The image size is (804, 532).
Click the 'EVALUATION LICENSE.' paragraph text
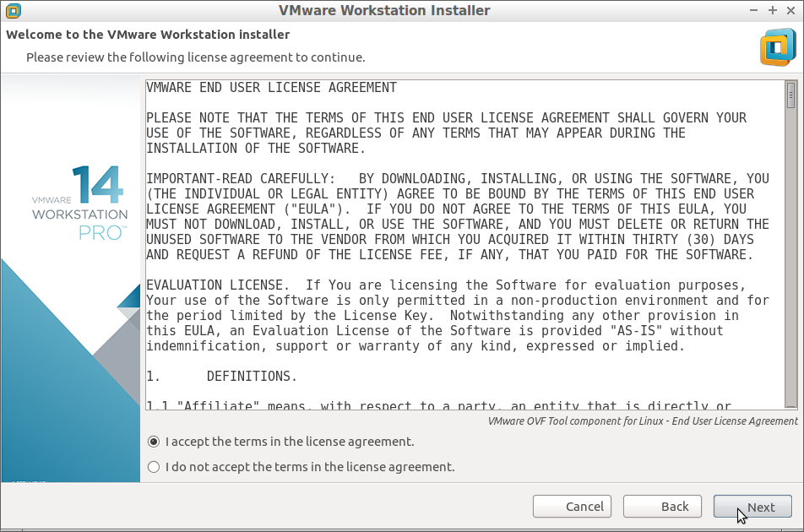(458, 315)
